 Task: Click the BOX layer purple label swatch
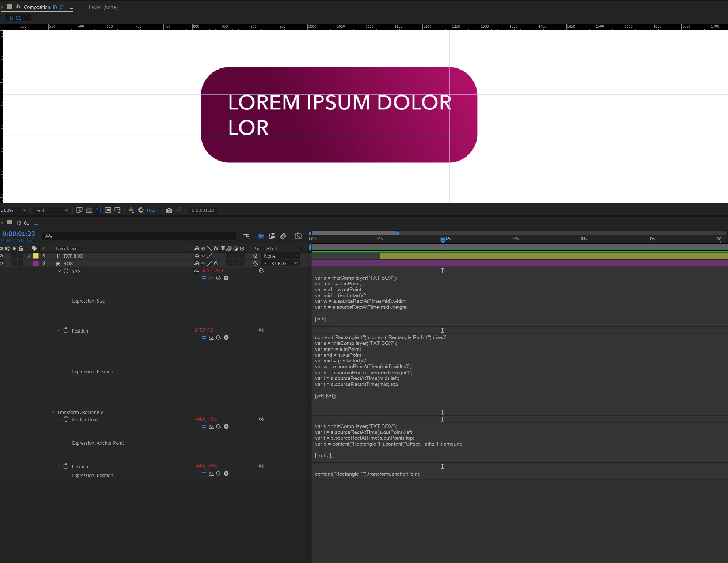36,263
